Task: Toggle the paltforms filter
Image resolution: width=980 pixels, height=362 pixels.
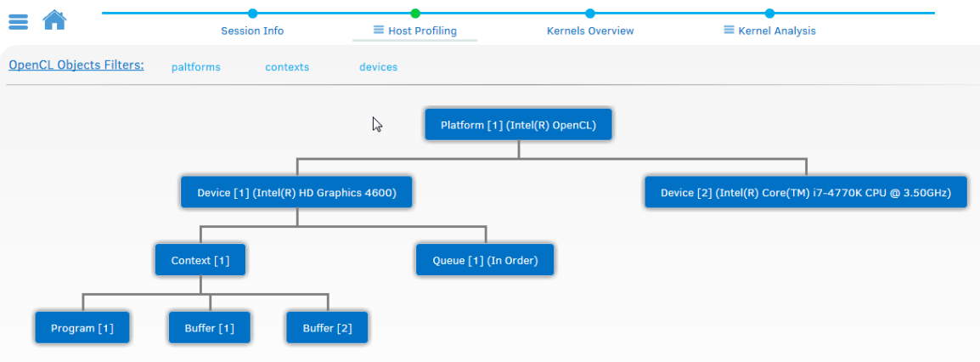Action: [195, 67]
